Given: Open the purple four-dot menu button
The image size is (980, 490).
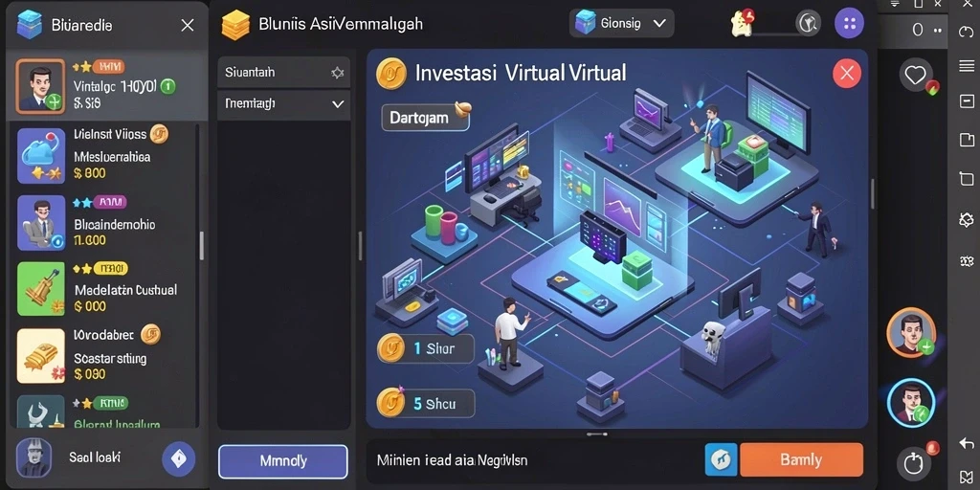Looking at the screenshot, I should [x=850, y=24].
